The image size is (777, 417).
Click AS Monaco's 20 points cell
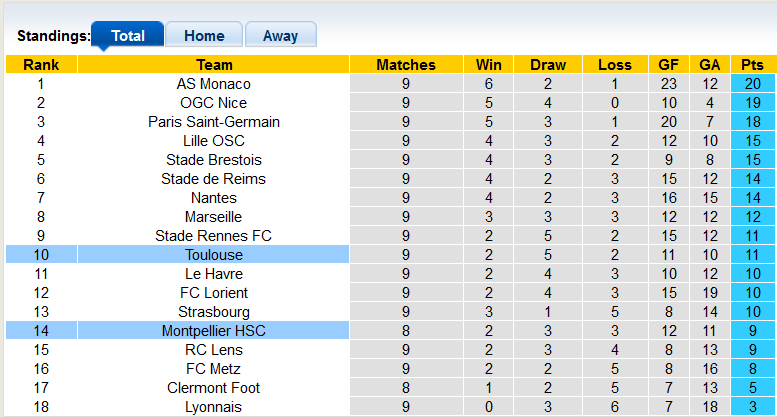tap(753, 84)
